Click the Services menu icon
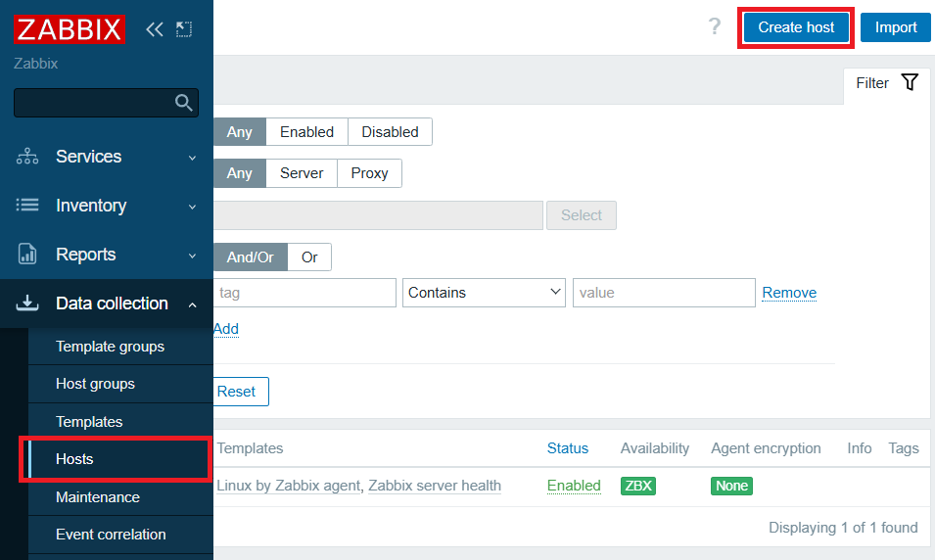935x560 pixels. [x=27, y=157]
